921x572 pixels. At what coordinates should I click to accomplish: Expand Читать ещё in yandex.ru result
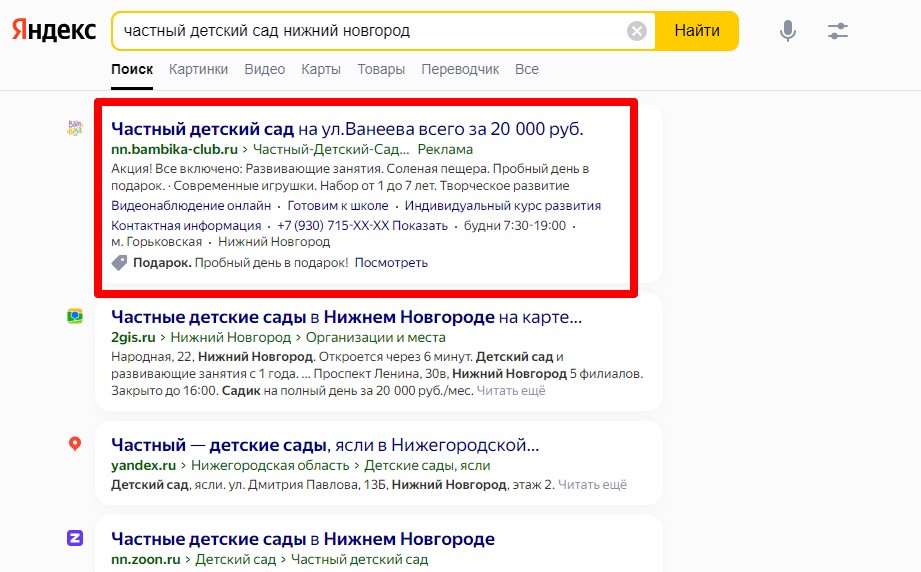click(x=593, y=484)
